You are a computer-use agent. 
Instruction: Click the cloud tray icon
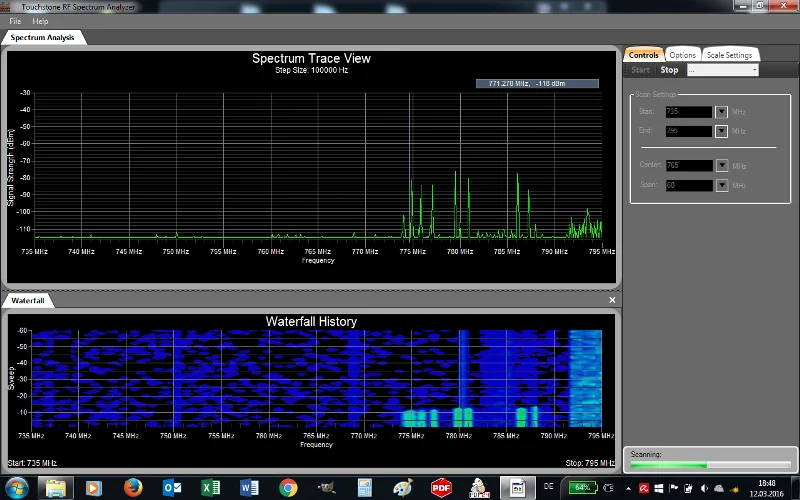pyautogui.click(x=719, y=488)
